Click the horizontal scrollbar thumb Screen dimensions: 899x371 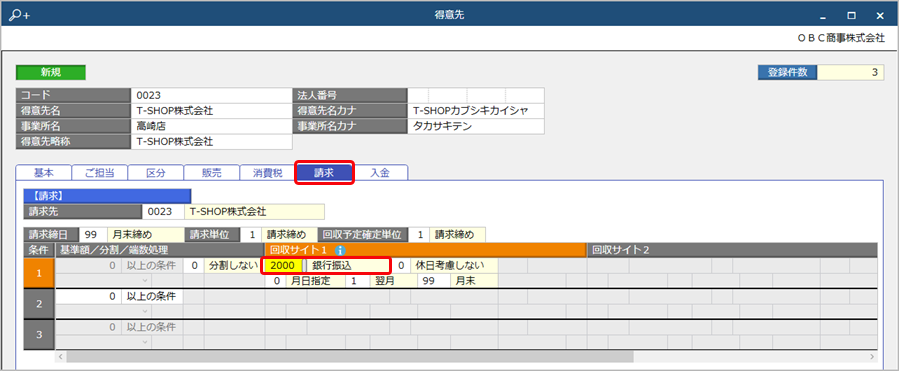tap(350, 357)
